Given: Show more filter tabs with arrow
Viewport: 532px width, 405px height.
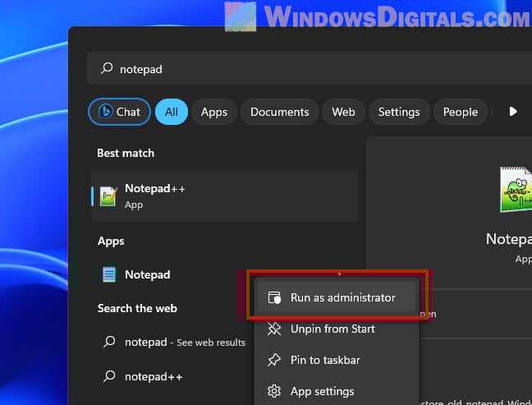Looking at the screenshot, I should [x=513, y=112].
